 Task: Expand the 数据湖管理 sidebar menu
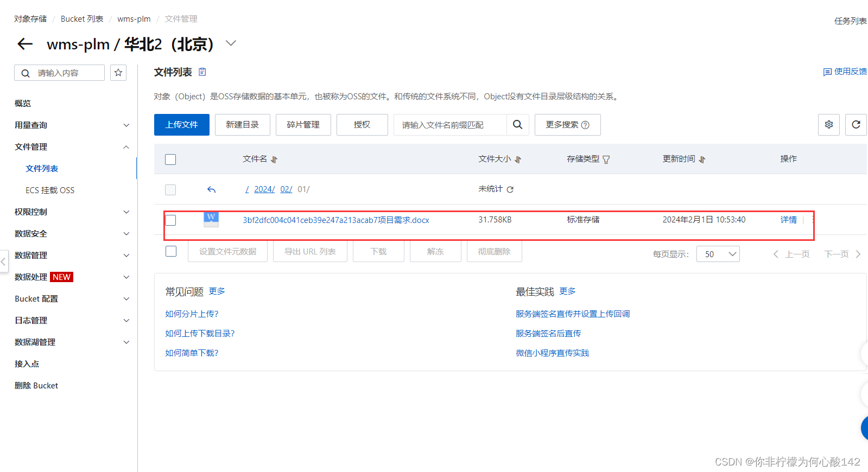[126, 342]
